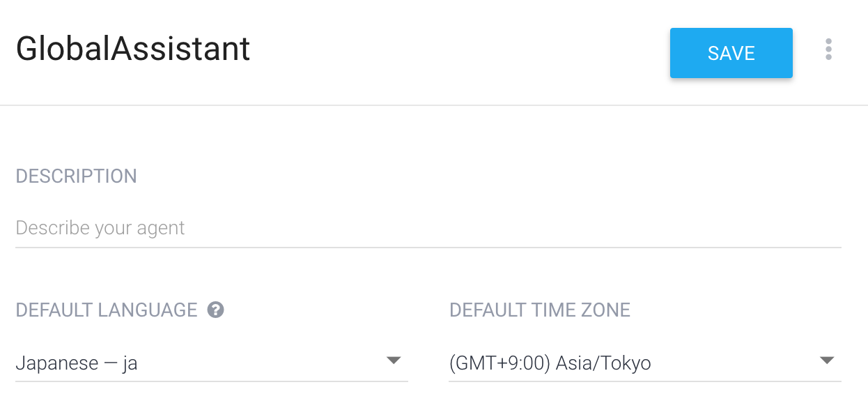Screen dimensions: 868x417
Task: Expand the Default Language dropdown arrow
Action: coord(394,361)
